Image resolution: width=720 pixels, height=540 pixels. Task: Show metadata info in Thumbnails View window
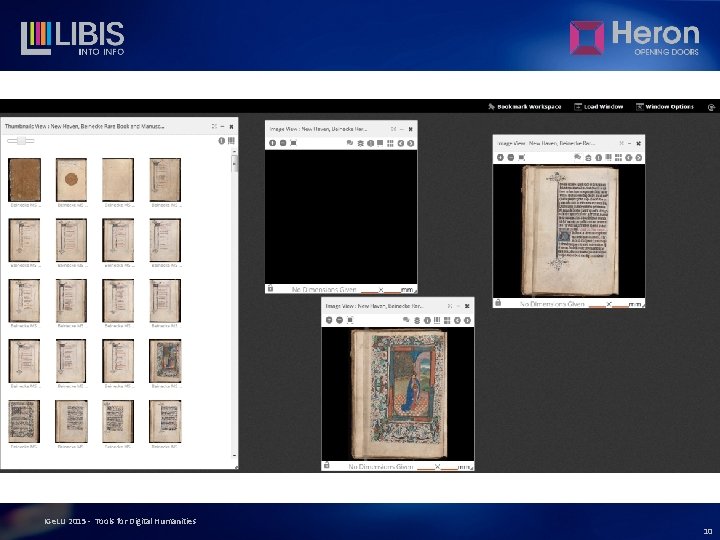[221, 141]
